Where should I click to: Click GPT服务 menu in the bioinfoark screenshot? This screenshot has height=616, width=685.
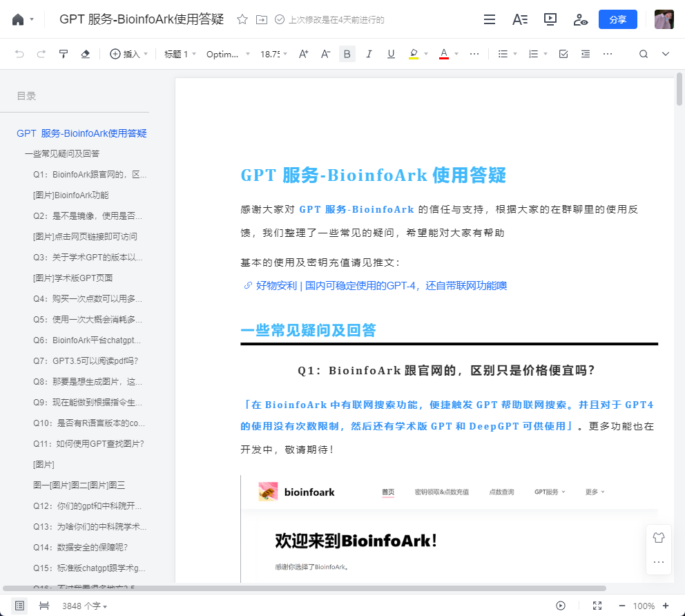tap(550, 492)
